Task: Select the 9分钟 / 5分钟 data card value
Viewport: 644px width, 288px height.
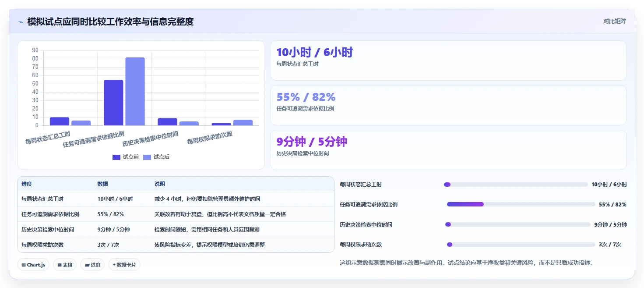Action: [312, 142]
